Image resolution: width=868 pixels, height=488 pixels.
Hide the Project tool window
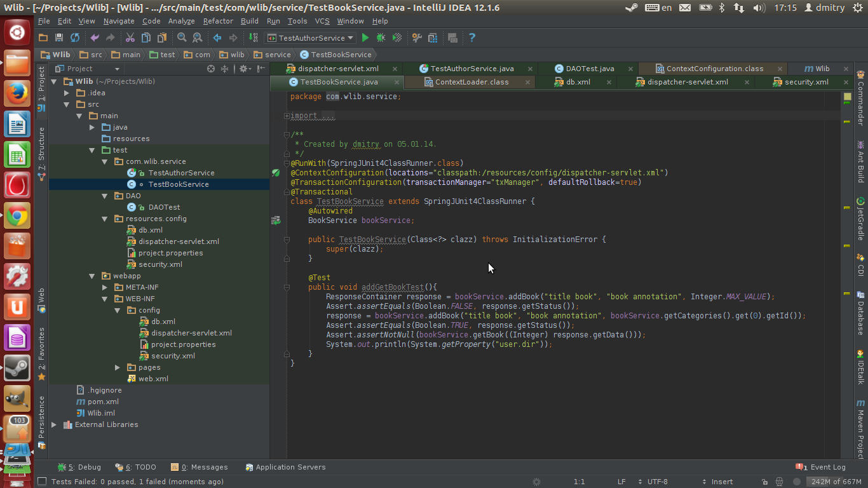coord(261,69)
